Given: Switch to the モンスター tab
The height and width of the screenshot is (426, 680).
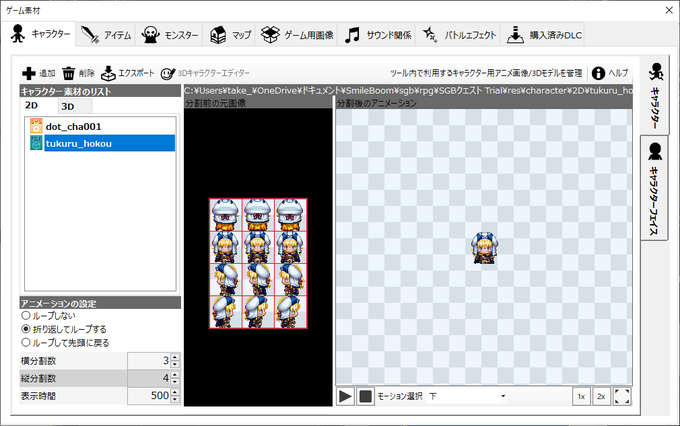Looking at the screenshot, I should [170, 35].
